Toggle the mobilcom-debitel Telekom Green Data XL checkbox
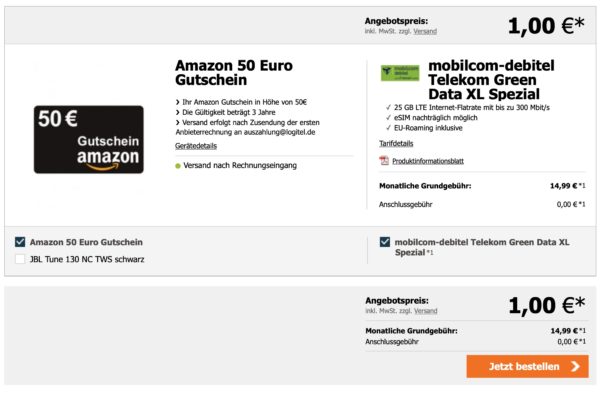Image resolution: width=600 pixels, height=393 pixels. click(x=385, y=242)
